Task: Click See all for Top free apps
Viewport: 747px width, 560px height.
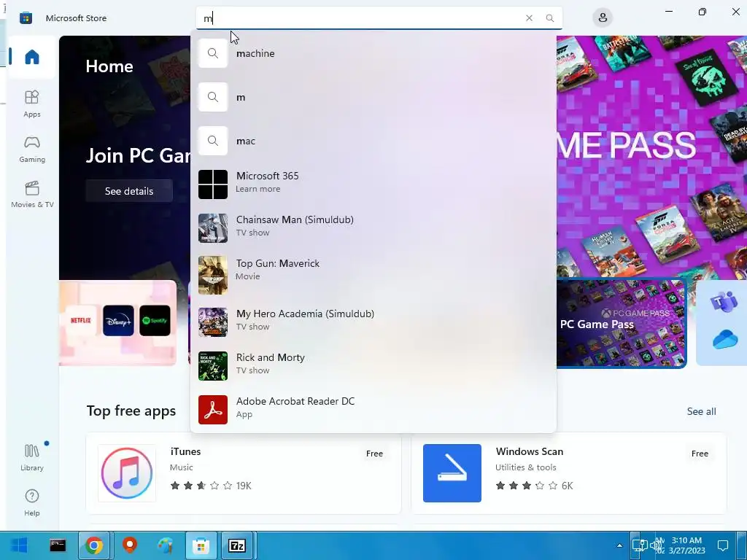Action: pyautogui.click(x=701, y=411)
